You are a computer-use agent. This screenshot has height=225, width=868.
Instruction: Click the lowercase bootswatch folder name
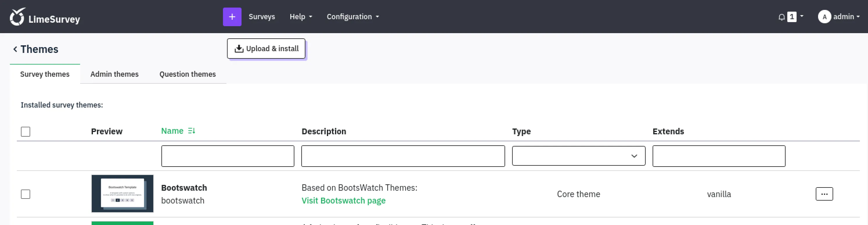183,201
